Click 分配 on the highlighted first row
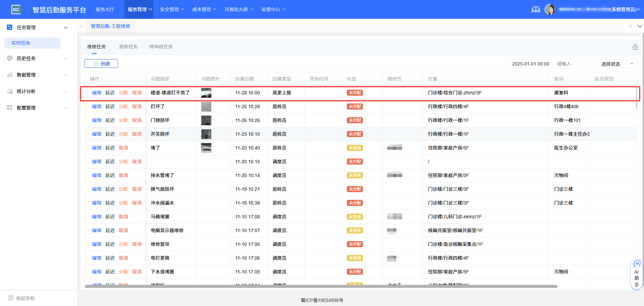Image resolution: width=644 pixels, height=306 pixels. pos(123,92)
